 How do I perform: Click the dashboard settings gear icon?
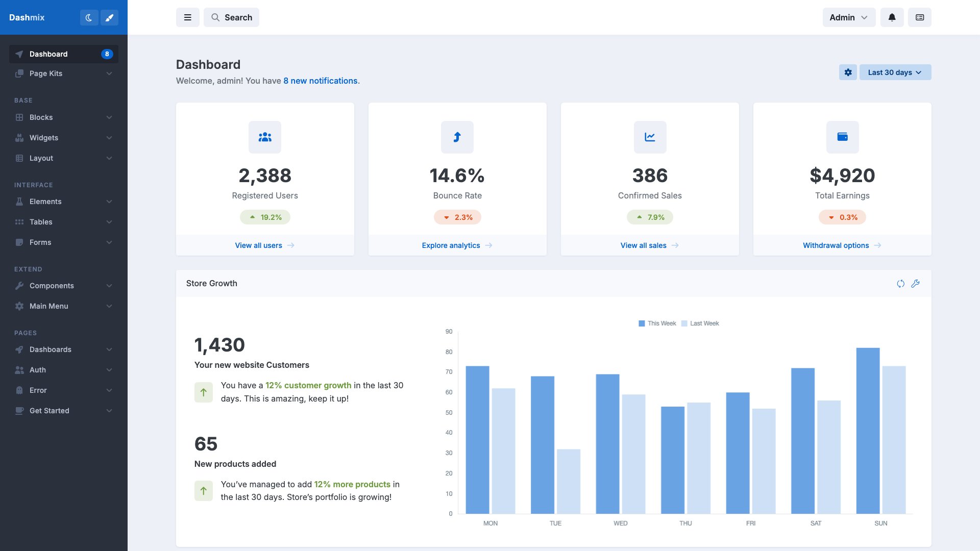coord(848,72)
